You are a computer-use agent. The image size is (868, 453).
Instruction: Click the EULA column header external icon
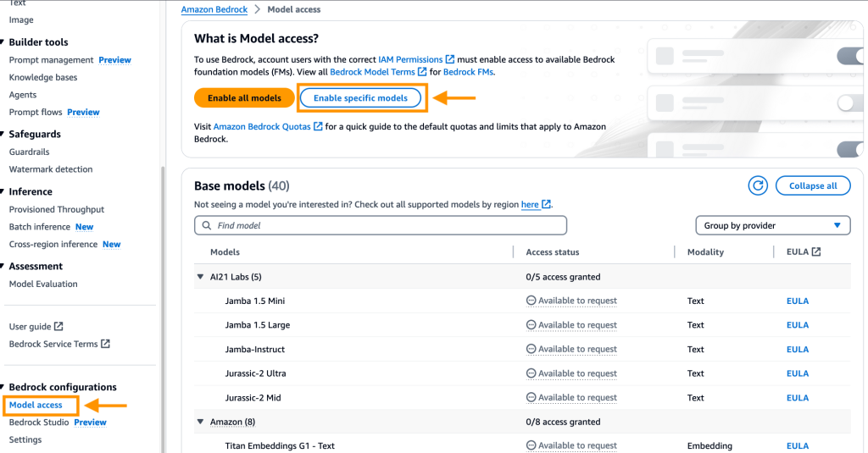coord(815,252)
